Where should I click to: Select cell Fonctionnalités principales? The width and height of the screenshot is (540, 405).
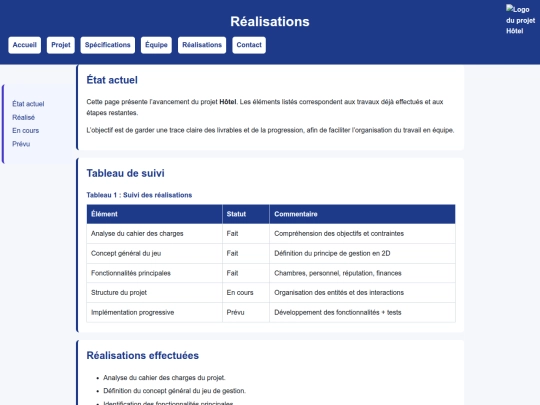[155, 273]
